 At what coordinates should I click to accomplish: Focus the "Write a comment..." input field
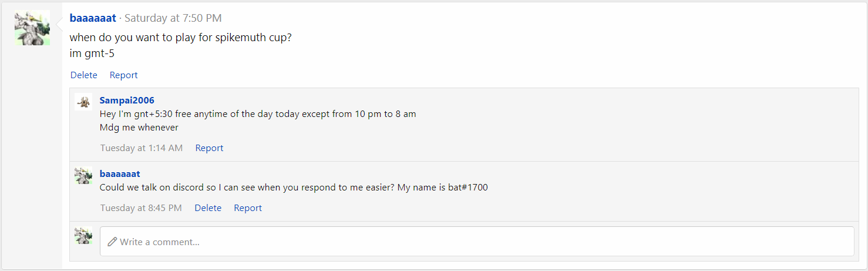[477, 242]
